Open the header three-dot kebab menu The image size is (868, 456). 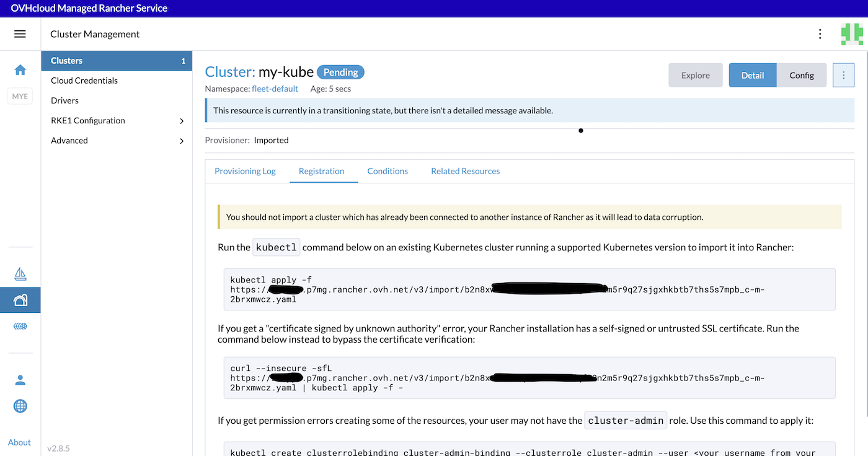(x=820, y=33)
